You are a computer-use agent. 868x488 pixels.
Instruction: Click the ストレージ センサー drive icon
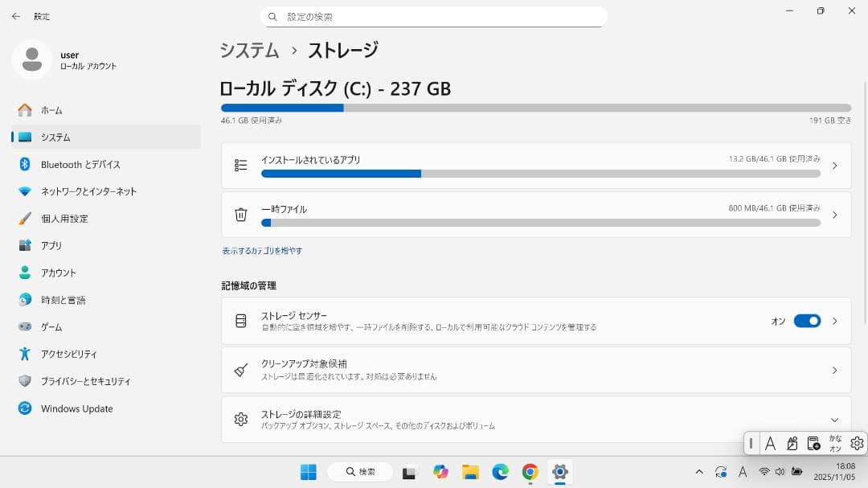click(240, 320)
